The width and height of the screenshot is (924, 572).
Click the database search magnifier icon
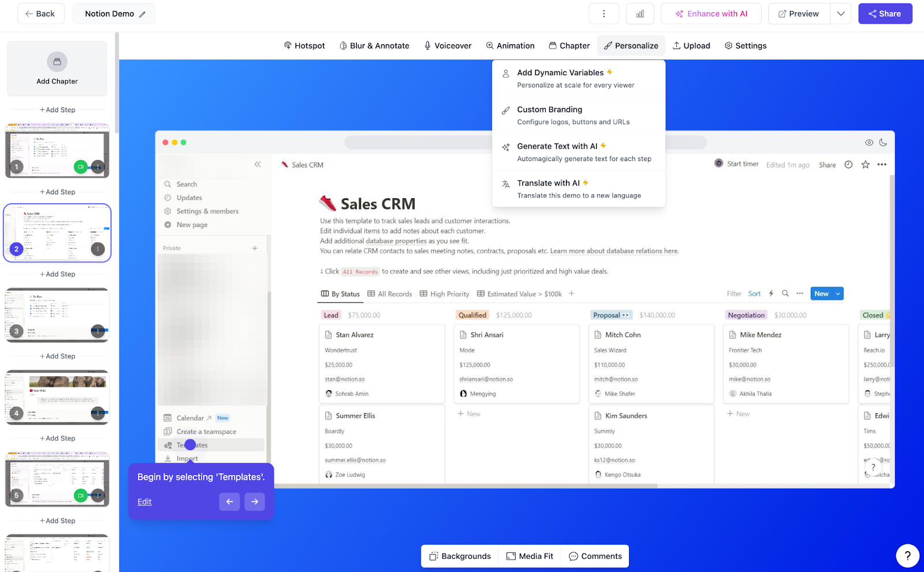[785, 294]
